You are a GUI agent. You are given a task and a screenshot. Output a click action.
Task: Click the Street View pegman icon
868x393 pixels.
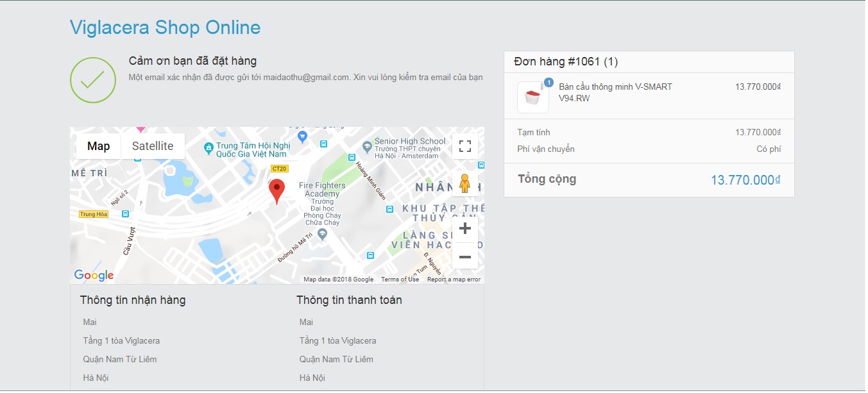[465, 183]
